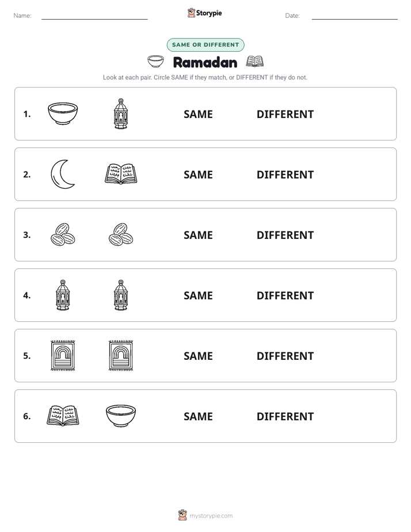
Task: Click the open book icon in row 6
Action: (x=63, y=416)
